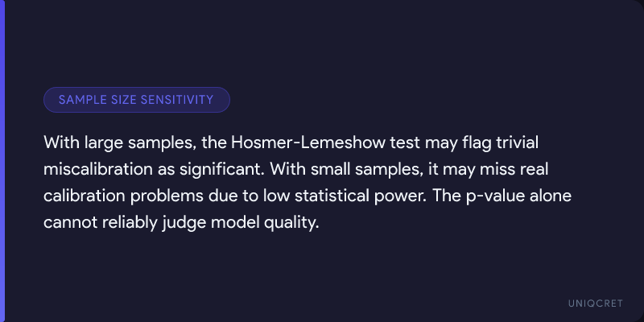The width and height of the screenshot is (644, 322).
Task: Click the word 'calibration' starting third line
Action: pos(82,196)
